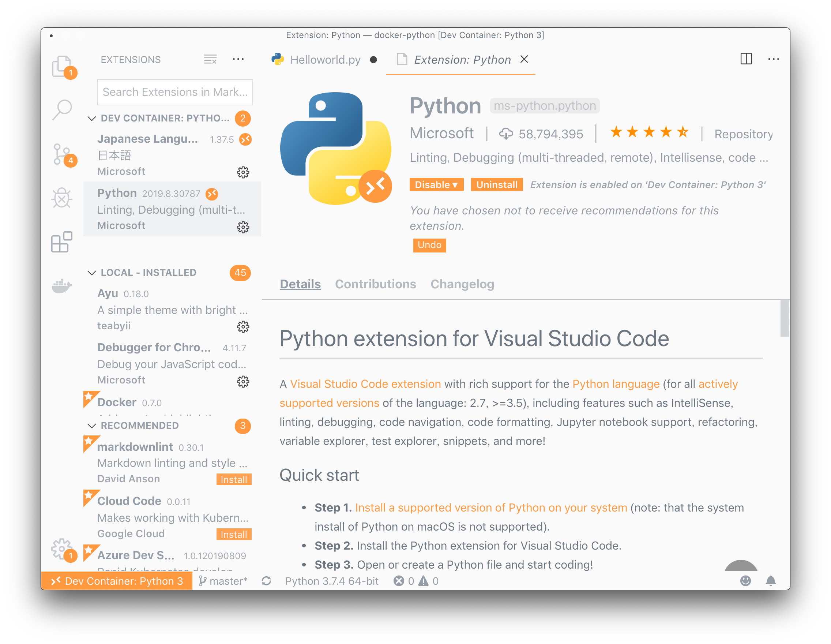Open the Search view in activity bar
Screen dimensions: 831x644
[x=62, y=110]
